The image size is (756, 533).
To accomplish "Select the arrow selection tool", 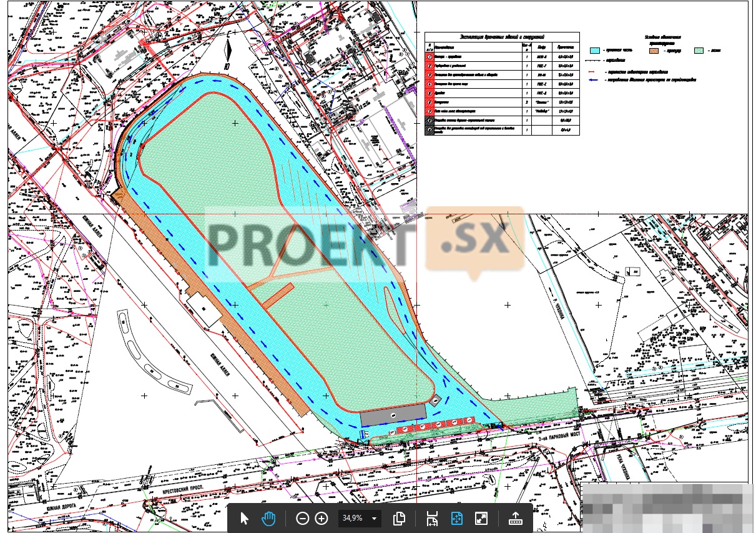I will point(245,519).
